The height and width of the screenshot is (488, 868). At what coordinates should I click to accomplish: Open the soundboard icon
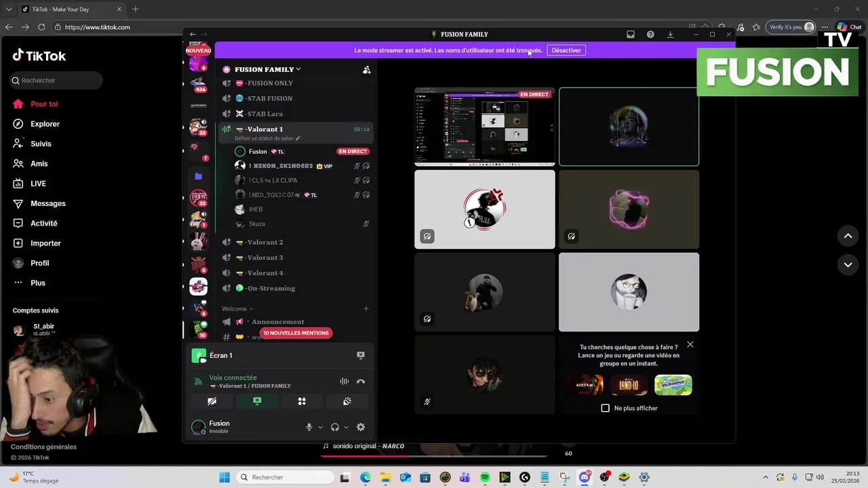[347, 401]
